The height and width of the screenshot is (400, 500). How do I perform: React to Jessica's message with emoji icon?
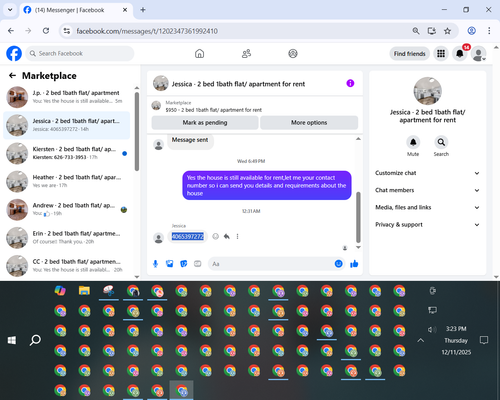216,236
